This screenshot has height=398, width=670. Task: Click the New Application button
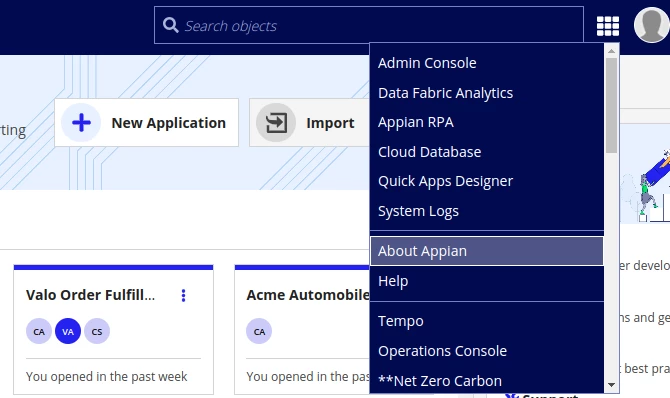(x=147, y=123)
